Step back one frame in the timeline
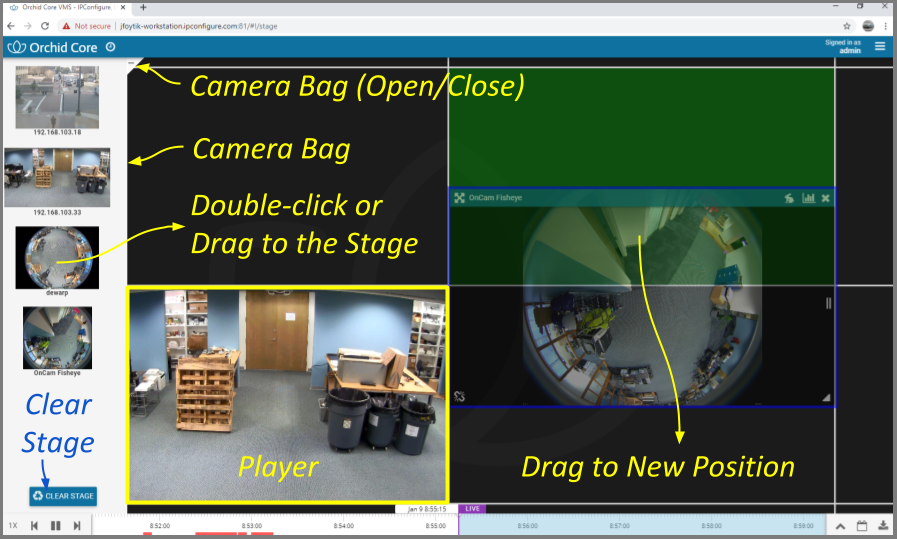Screen dimensions: 897x539 [34, 525]
